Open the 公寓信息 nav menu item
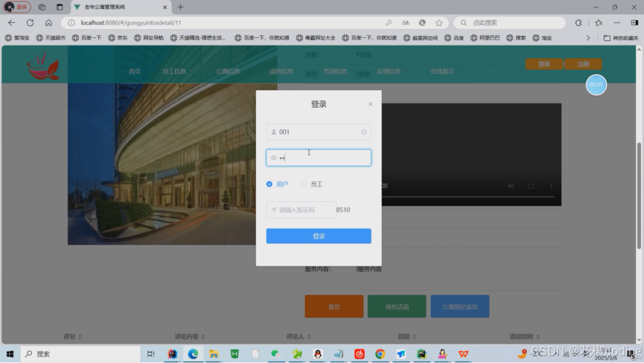 (228, 72)
